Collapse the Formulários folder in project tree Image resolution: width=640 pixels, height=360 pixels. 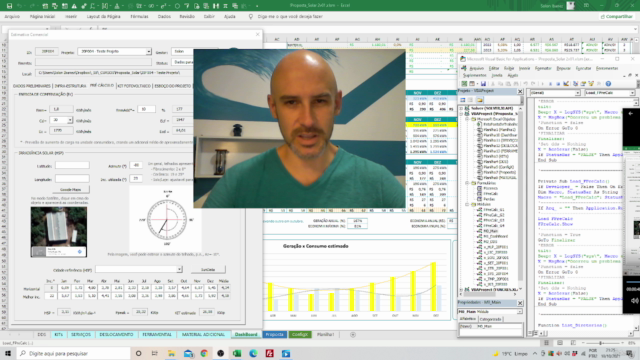click(468, 183)
